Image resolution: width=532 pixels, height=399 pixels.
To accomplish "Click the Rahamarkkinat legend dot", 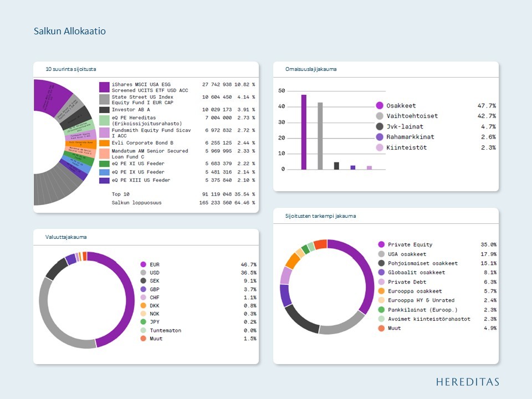I will tap(380, 137).
